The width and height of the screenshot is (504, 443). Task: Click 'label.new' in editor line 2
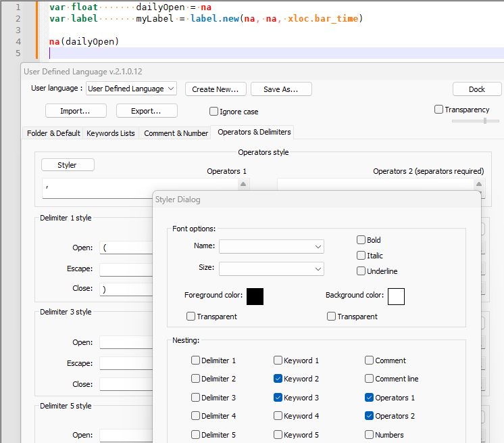point(215,19)
